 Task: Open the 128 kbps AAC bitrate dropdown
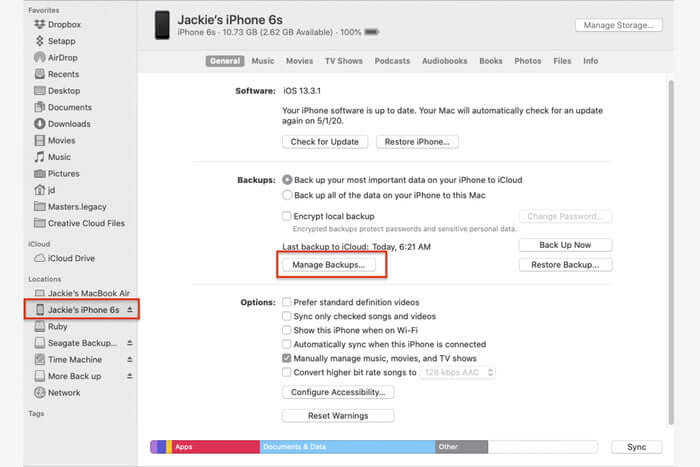[x=458, y=372]
